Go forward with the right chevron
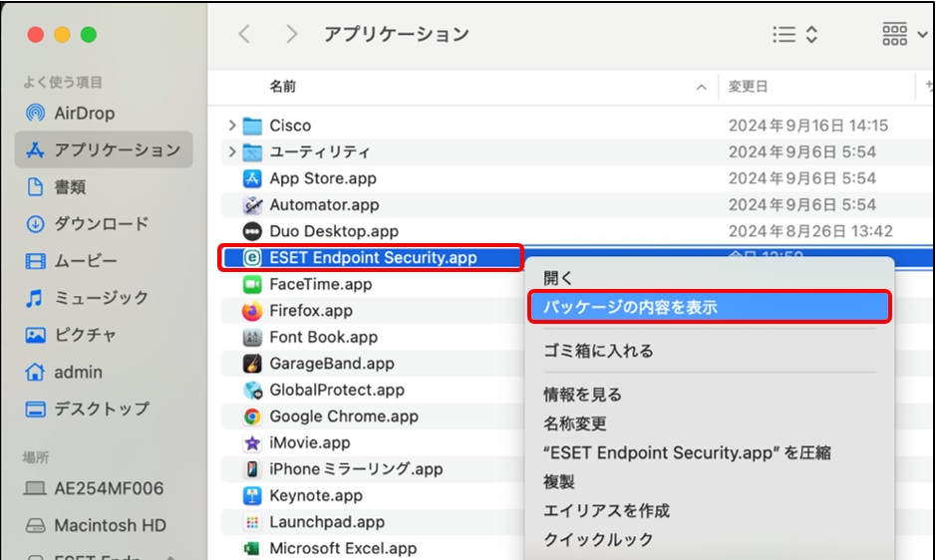The image size is (936, 560). 291,34
